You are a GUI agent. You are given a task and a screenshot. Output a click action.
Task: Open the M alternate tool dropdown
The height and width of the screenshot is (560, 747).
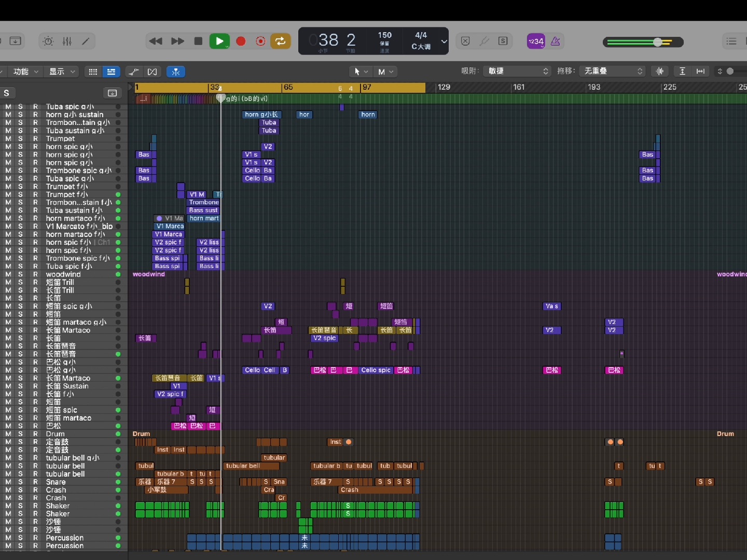[386, 72]
